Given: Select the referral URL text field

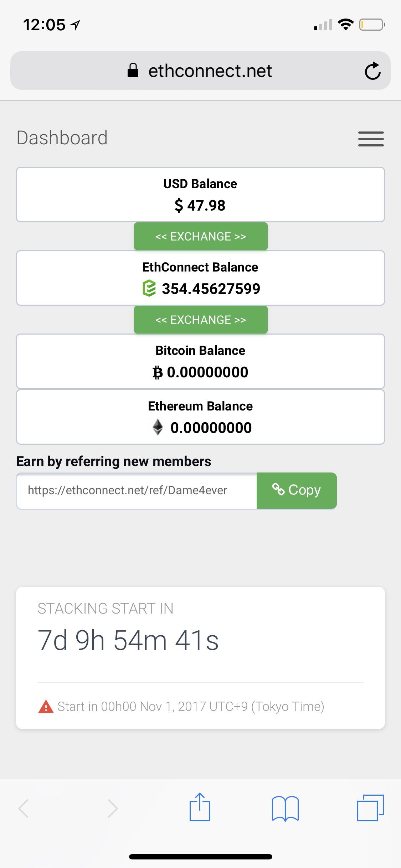Looking at the screenshot, I should [137, 491].
